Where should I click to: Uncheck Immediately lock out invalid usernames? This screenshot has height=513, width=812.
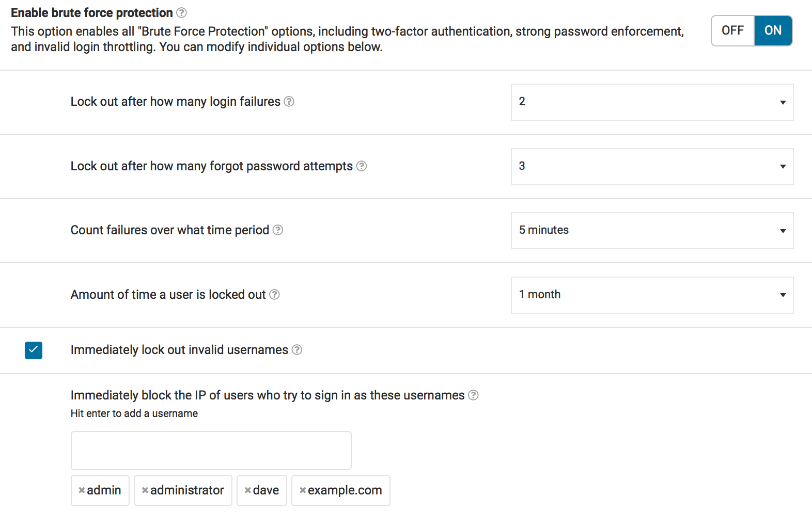pyautogui.click(x=34, y=350)
